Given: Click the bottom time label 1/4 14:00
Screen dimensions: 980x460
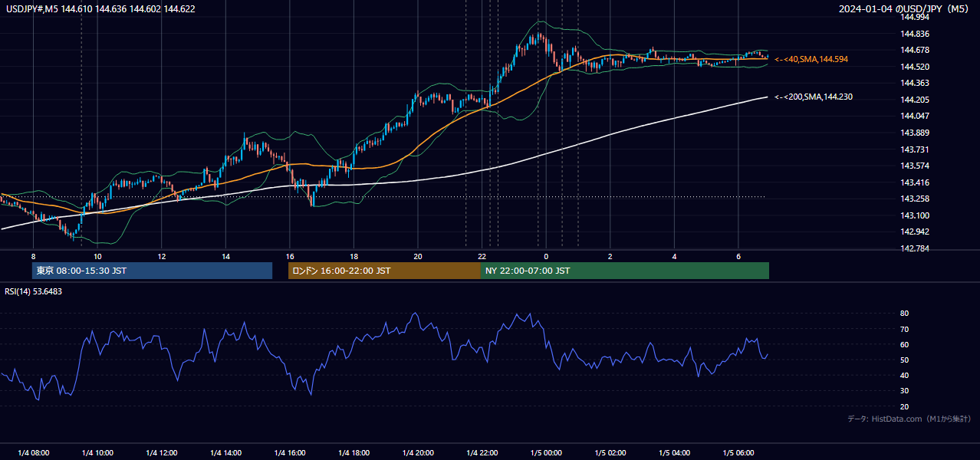Looking at the screenshot, I should tap(225, 452).
